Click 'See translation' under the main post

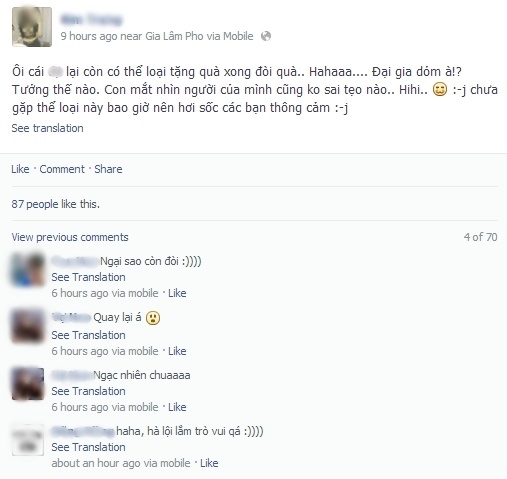[x=47, y=128]
